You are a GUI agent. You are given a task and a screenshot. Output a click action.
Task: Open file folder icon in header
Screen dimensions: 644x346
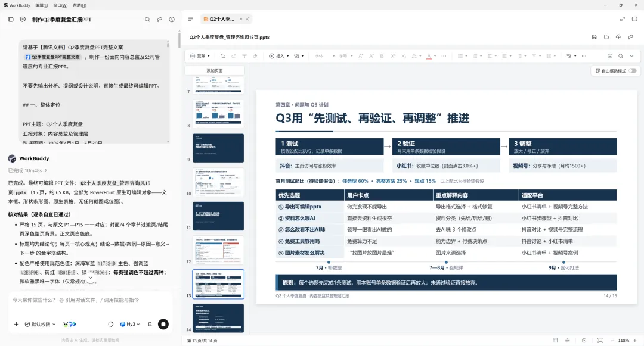tap(606, 37)
